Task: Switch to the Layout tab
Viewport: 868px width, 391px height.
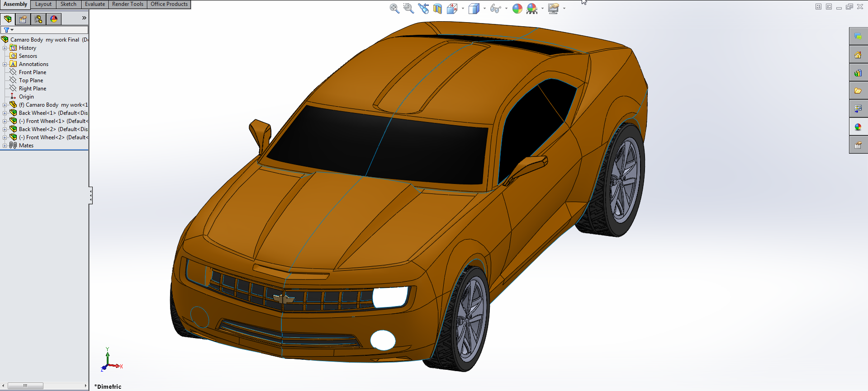Action: tap(43, 4)
